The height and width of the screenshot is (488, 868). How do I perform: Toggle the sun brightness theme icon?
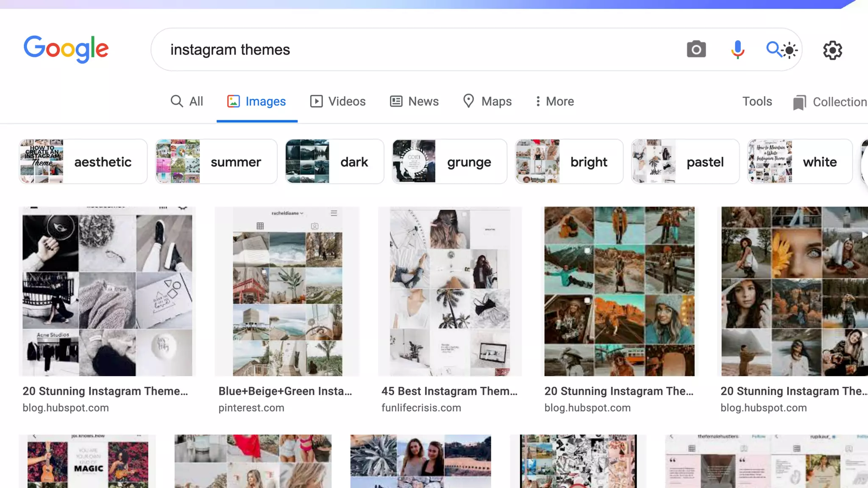[x=790, y=50]
